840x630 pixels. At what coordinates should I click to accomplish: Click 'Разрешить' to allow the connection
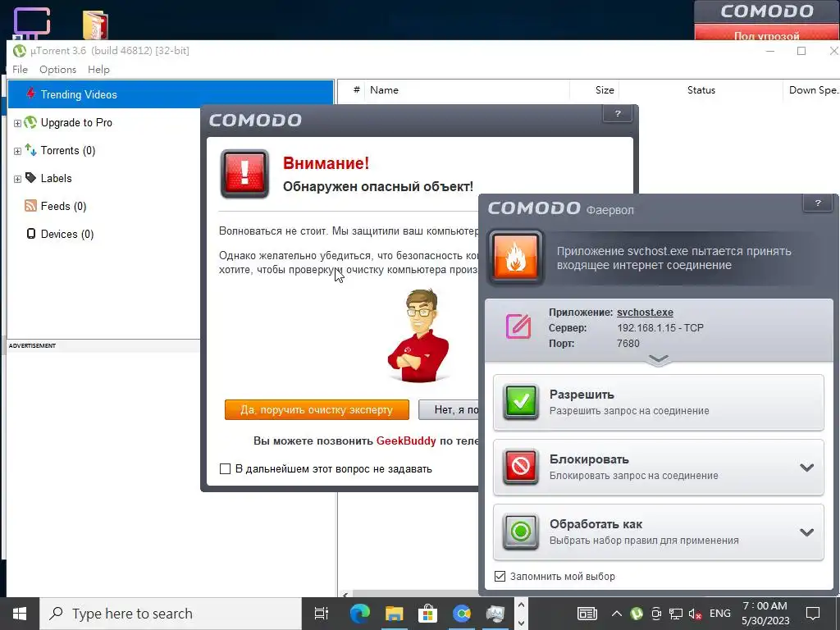pos(659,402)
